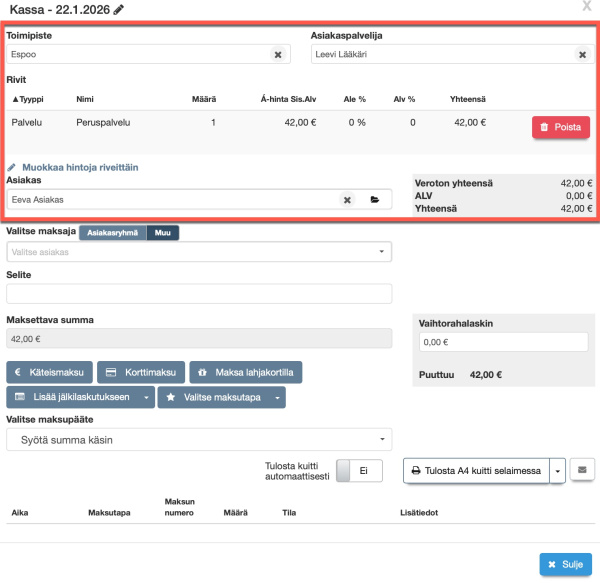This screenshot has height=583, width=600.
Task: Expand the arrow next to Tulosta A4 kuitti
Action: [x=559, y=470]
